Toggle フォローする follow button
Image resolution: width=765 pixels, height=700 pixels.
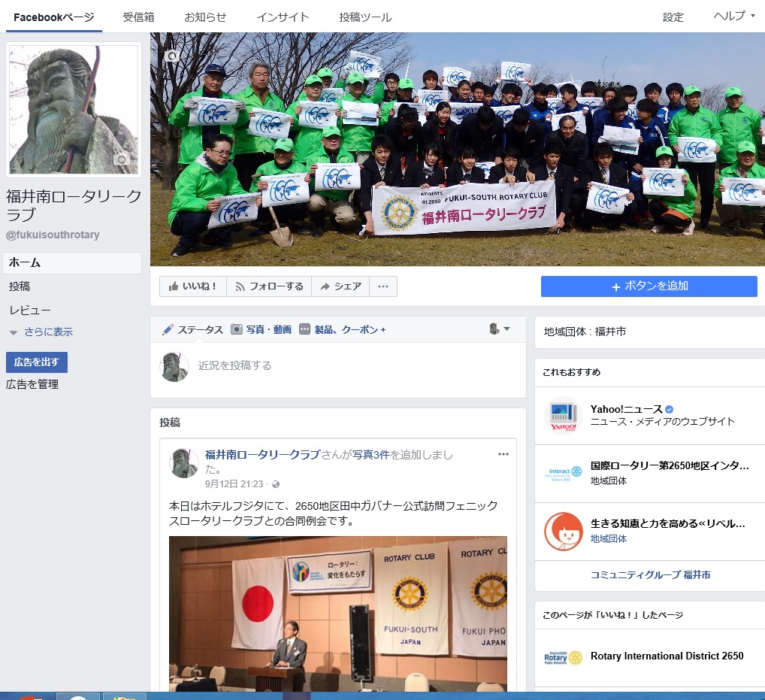coord(269,286)
